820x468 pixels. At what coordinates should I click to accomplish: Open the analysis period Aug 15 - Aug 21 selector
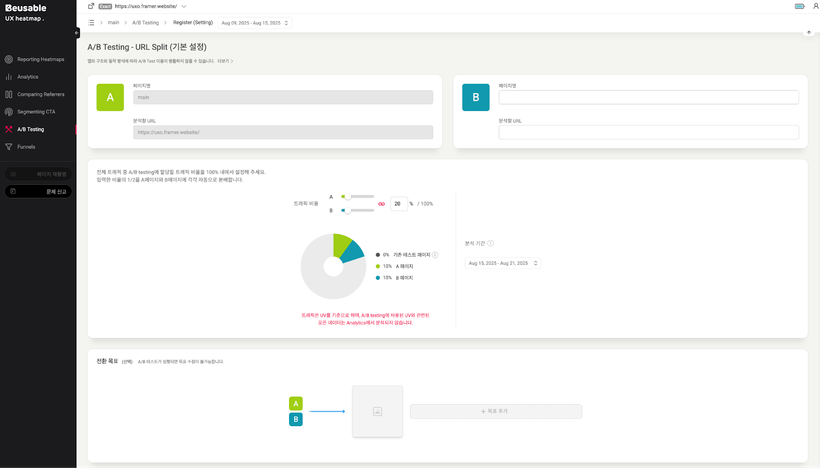pyautogui.click(x=503, y=263)
